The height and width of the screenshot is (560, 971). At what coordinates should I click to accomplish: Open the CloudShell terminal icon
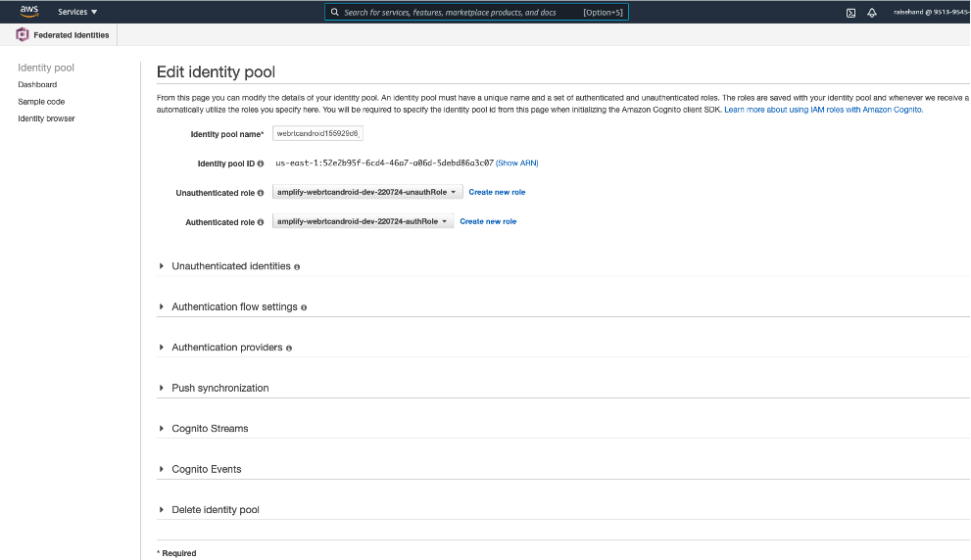coord(850,13)
